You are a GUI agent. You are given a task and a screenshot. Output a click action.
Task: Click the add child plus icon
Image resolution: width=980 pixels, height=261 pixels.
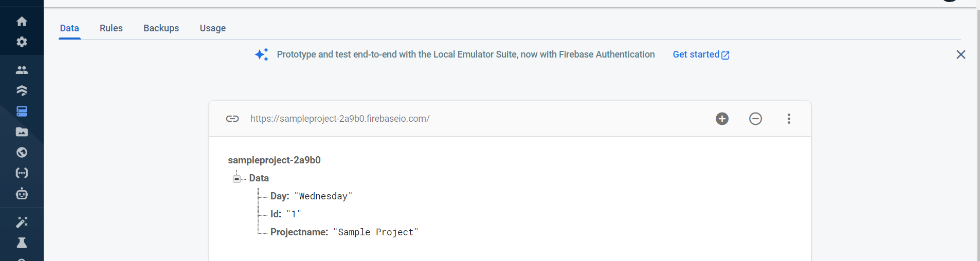click(722, 119)
